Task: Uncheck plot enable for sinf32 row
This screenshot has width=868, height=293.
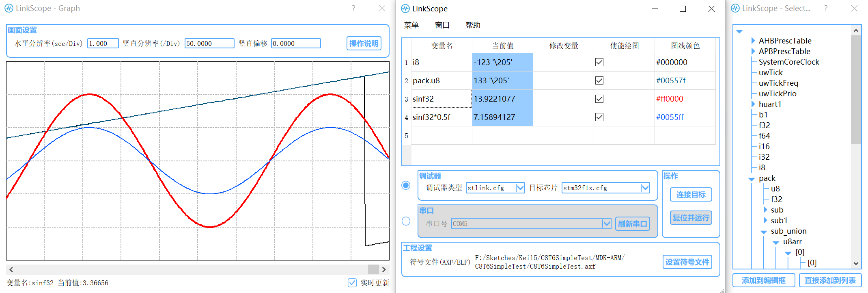Action: click(x=599, y=99)
